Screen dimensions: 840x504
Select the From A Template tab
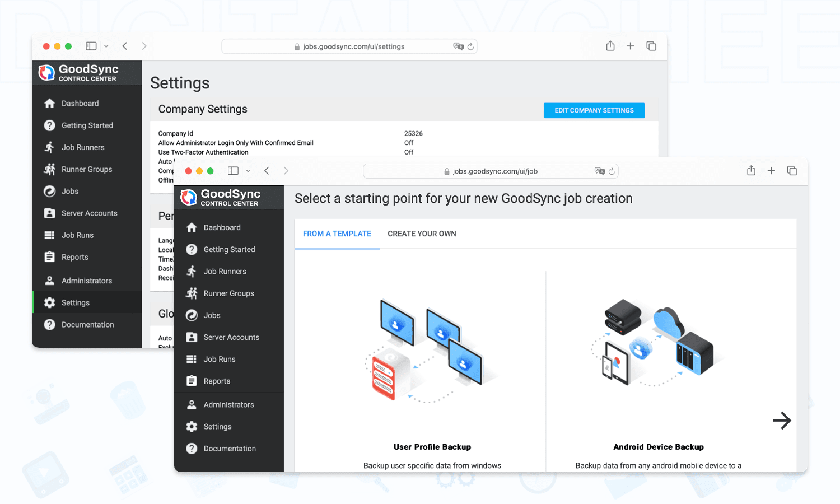[337, 234]
